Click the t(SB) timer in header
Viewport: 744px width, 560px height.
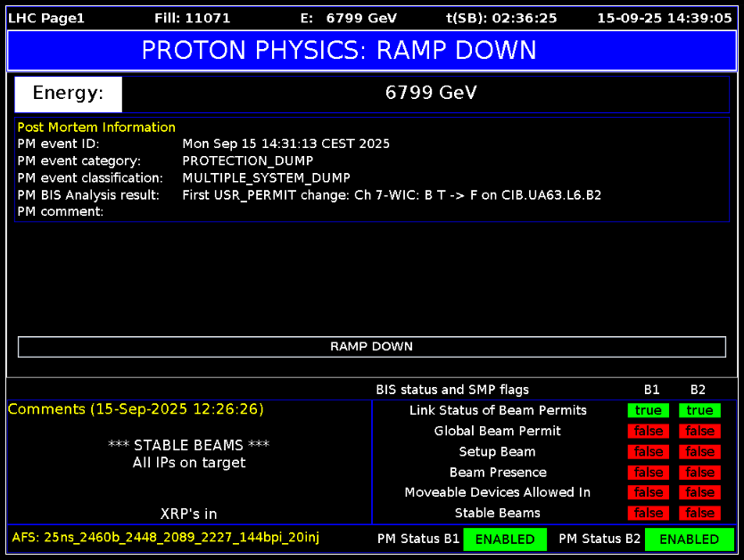[501, 18]
